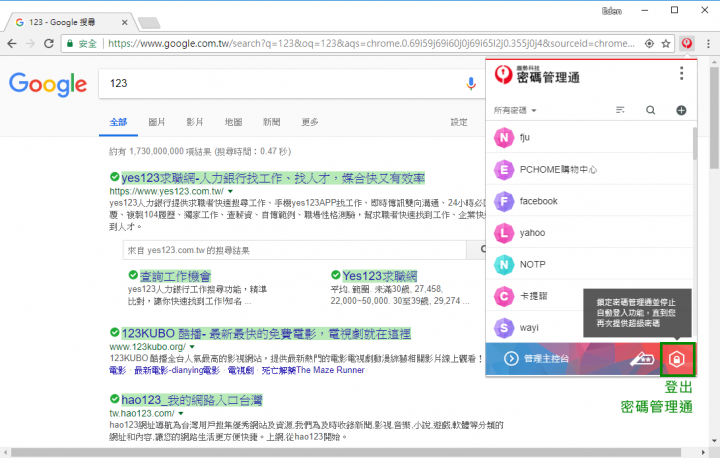Click the green safe checkmark beside 查詢工作機會
The image size is (720, 458).
[x=133, y=275]
